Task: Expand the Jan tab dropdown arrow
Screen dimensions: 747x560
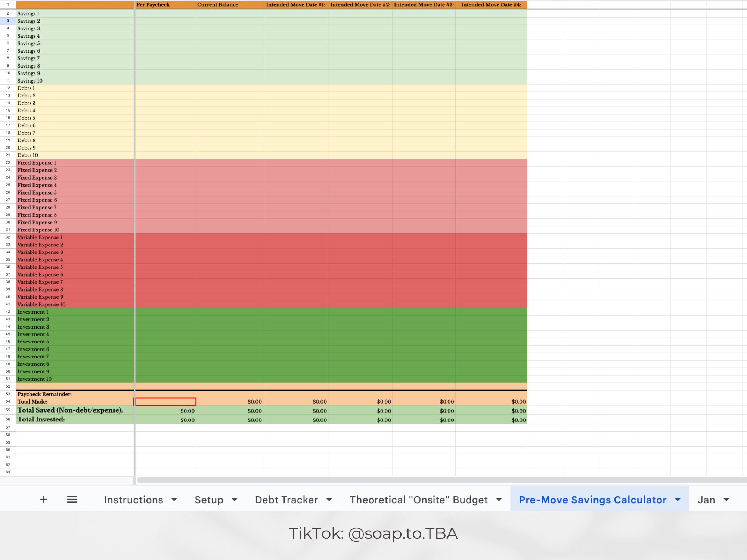Action: click(726, 500)
